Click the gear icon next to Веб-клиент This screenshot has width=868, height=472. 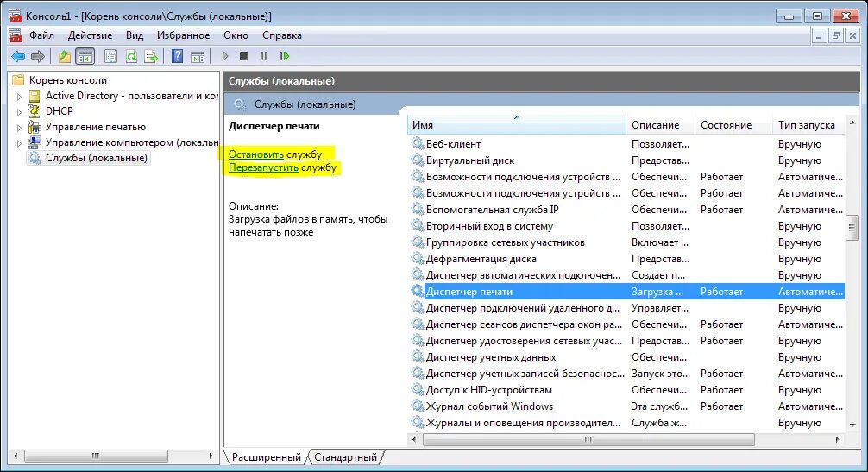point(417,143)
